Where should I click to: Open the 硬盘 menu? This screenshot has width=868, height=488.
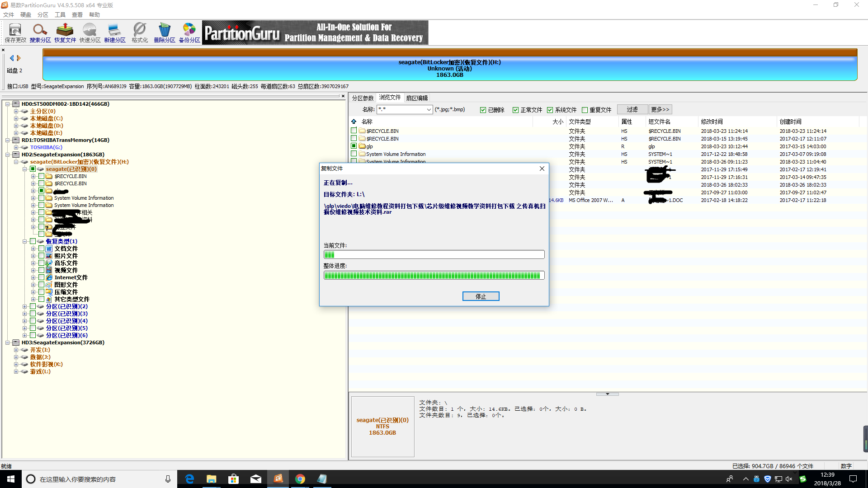coord(26,14)
